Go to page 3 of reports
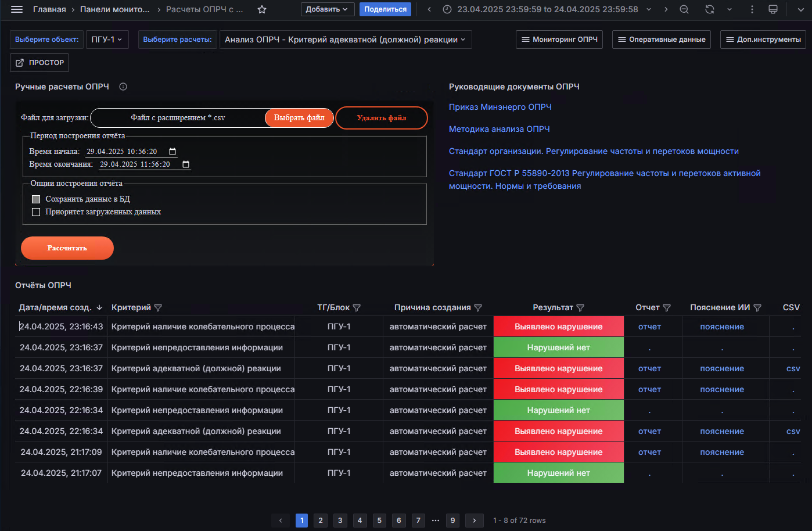Image resolution: width=812 pixels, height=531 pixels. [340, 521]
